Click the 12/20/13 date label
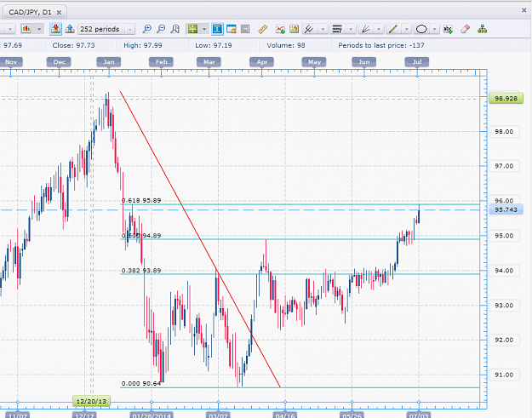The image size is (532, 418). [91, 401]
